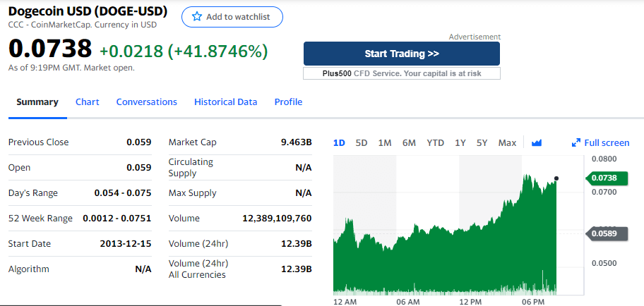Toggle the mountain chart type icon
This screenshot has height=306, width=644.
[x=537, y=142]
